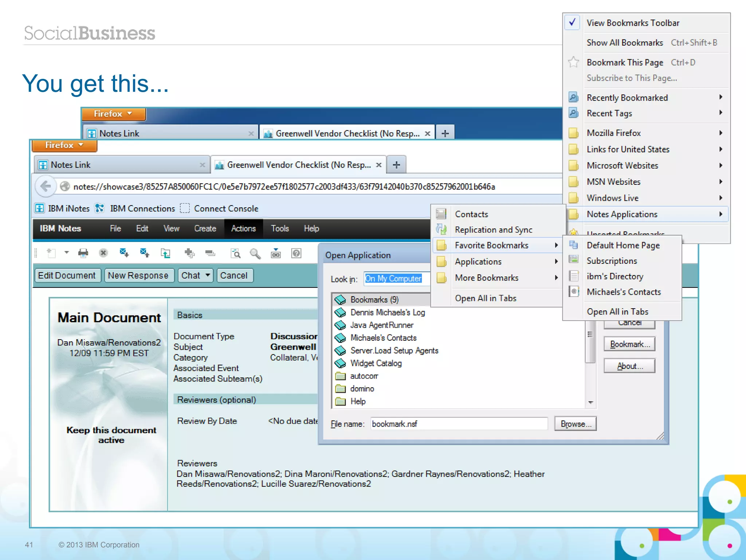Open new tab with plus button in front window
The image size is (746, 560).
pos(396,165)
